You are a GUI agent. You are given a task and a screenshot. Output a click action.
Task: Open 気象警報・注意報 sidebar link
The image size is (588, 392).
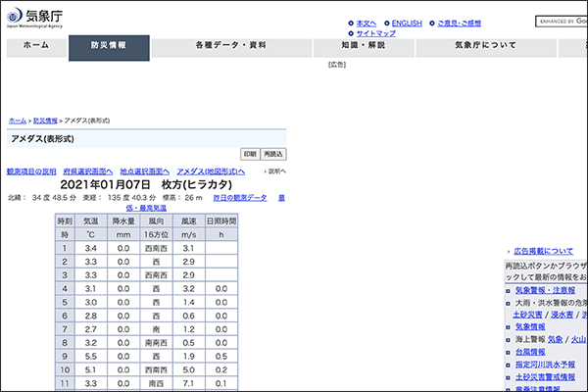point(545,290)
